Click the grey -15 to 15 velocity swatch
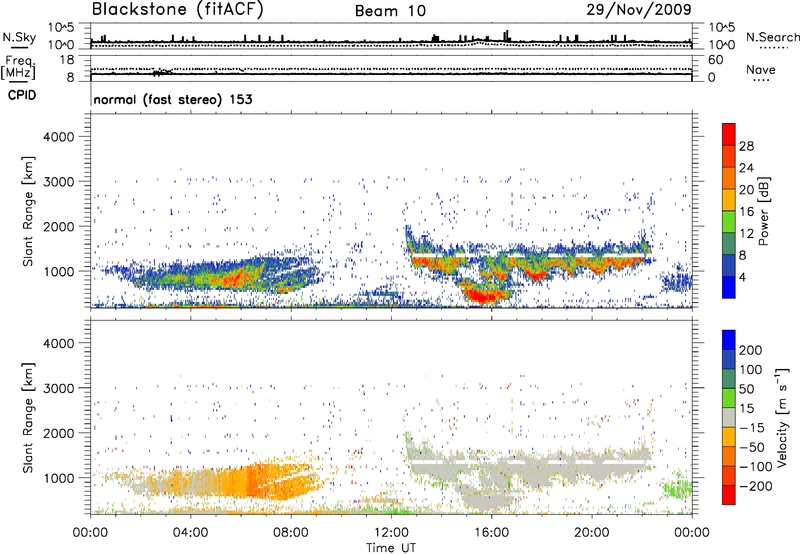Screen dimensions: 800x554 729,417
